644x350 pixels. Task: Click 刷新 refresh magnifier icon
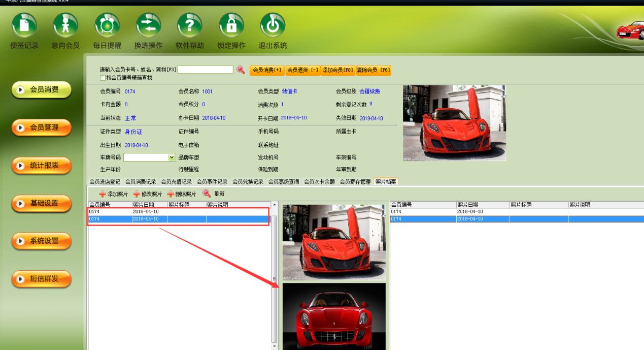click(207, 194)
